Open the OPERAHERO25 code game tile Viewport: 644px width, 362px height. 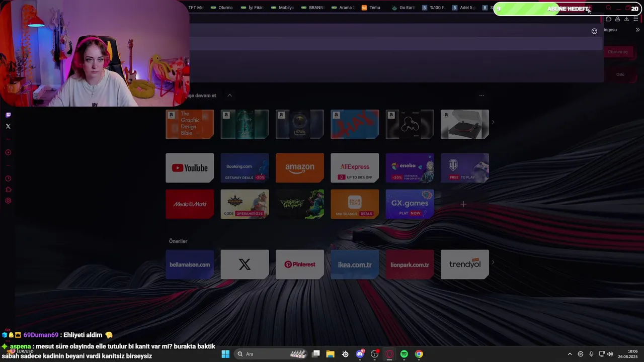pos(245,204)
